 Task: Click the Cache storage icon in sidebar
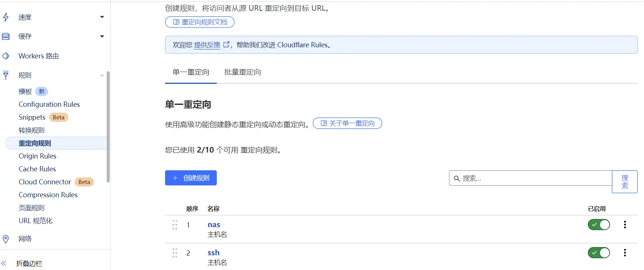pyautogui.click(x=6, y=36)
